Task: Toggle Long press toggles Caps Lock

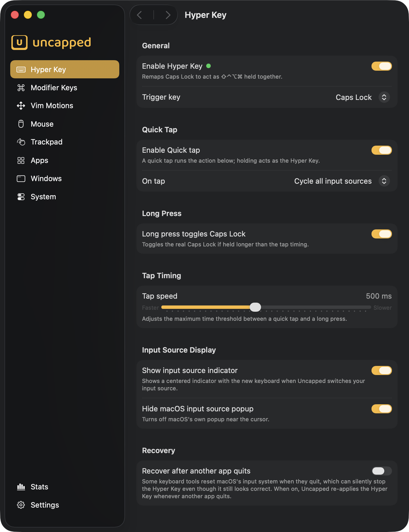Action: (x=382, y=234)
